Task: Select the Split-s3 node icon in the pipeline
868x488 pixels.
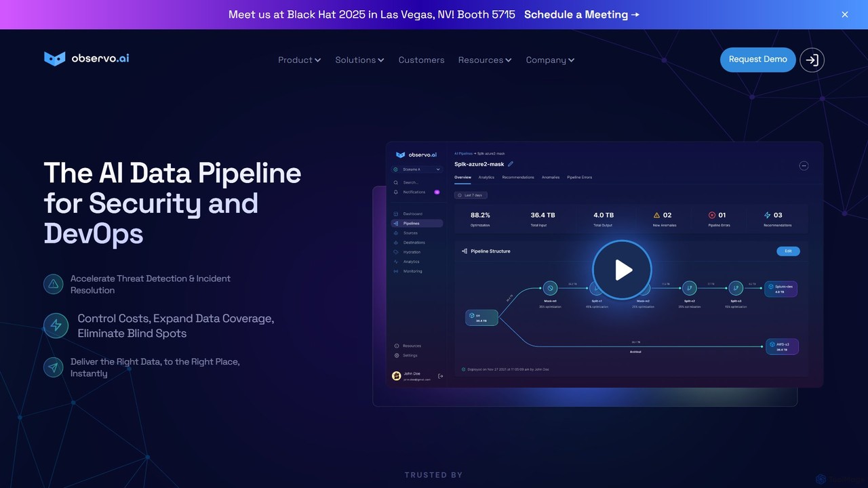Action: (x=735, y=288)
